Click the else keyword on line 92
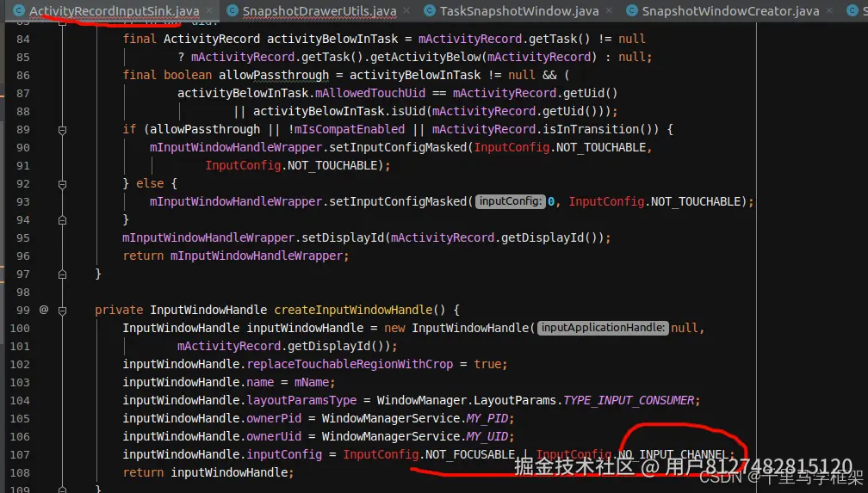 pos(150,183)
